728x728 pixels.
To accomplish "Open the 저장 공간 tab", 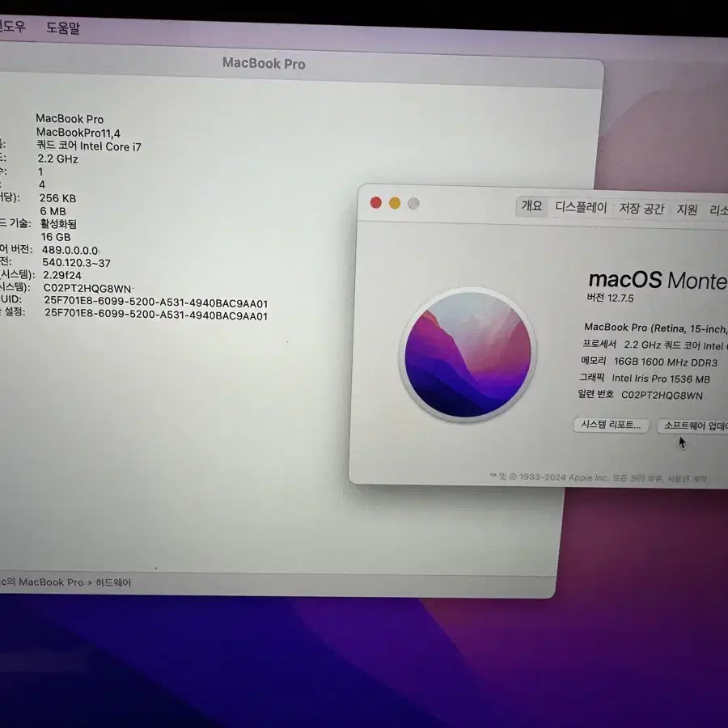I will pyautogui.click(x=641, y=209).
